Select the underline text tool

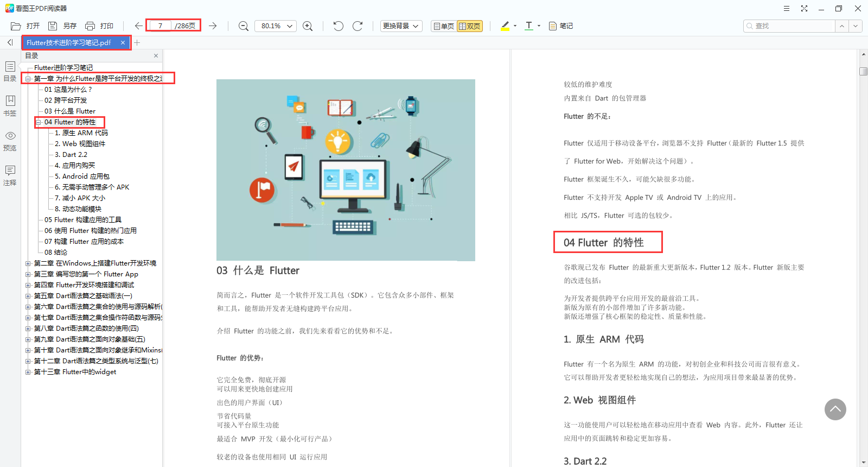[x=529, y=26]
